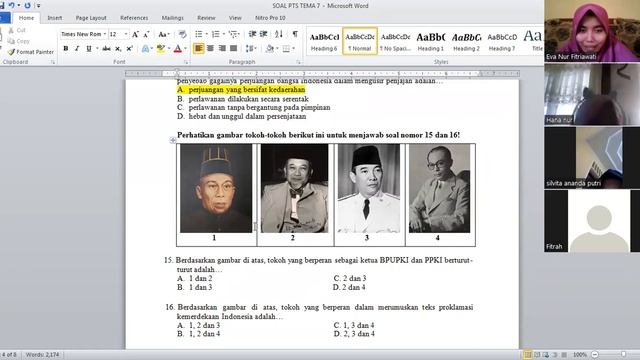Viewport: 640px width, 360px height.
Task: Apply the red font color
Action: [178, 49]
